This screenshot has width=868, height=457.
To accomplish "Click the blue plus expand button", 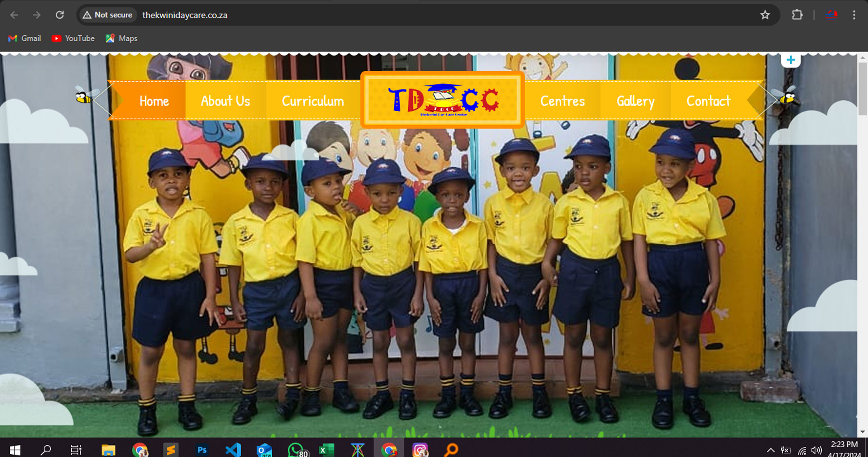I will [x=791, y=60].
